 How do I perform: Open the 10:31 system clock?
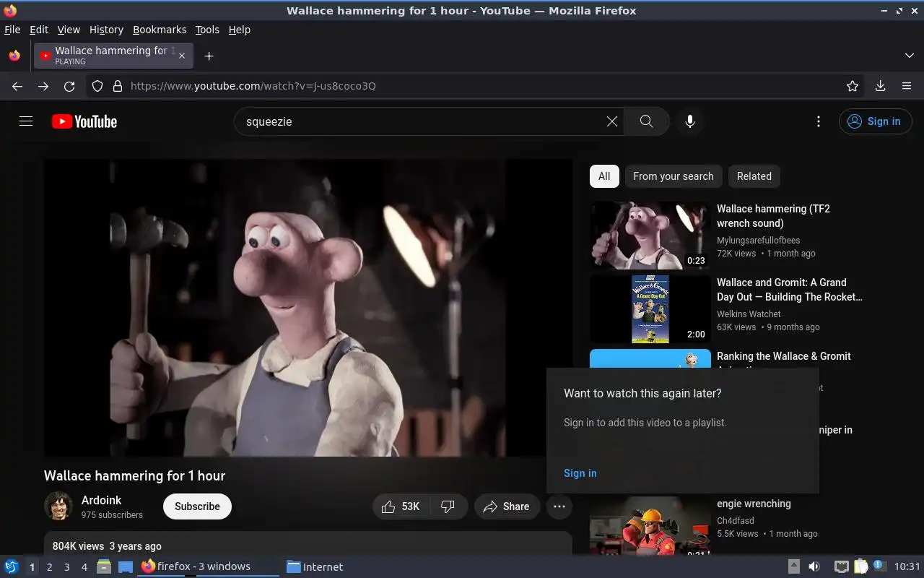907,566
